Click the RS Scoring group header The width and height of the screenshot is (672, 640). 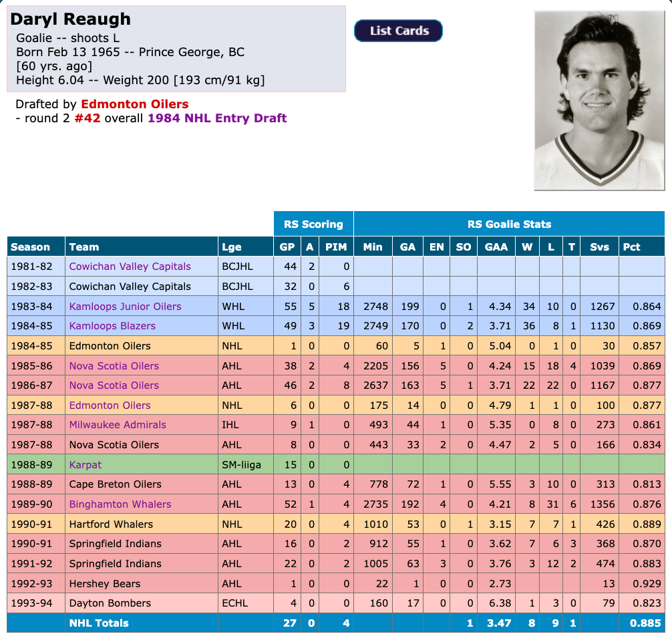coord(314,224)
